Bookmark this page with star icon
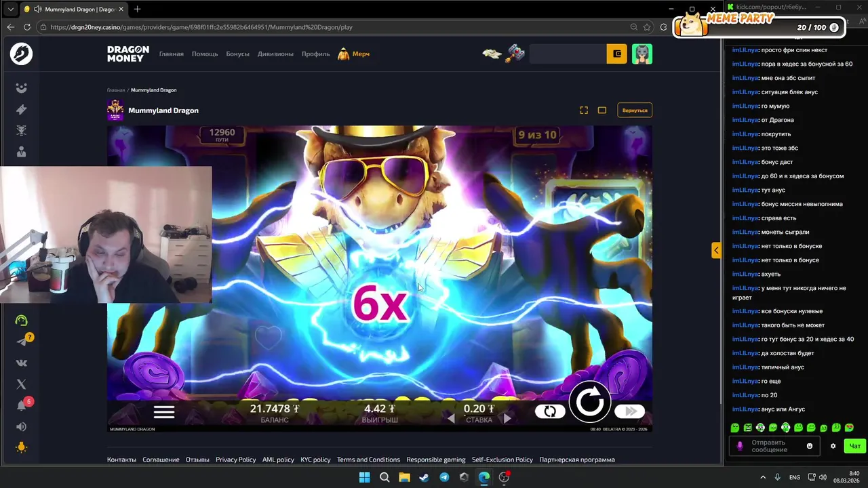Screen dimensions: 868x488 click(x=647, y=27)
